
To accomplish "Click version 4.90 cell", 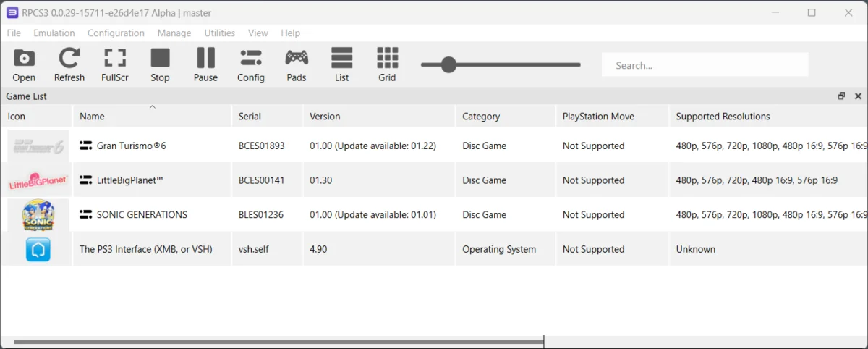I will click(x=379, y=249).
